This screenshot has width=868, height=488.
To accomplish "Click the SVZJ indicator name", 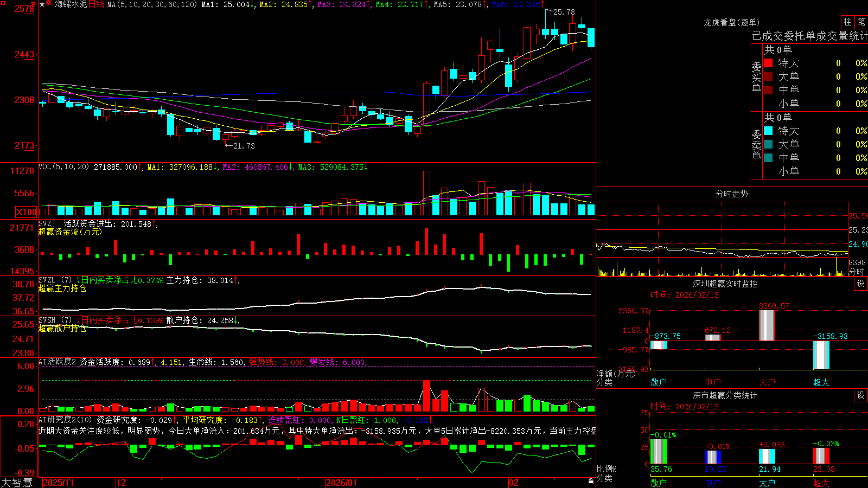I will coord(47,224).
